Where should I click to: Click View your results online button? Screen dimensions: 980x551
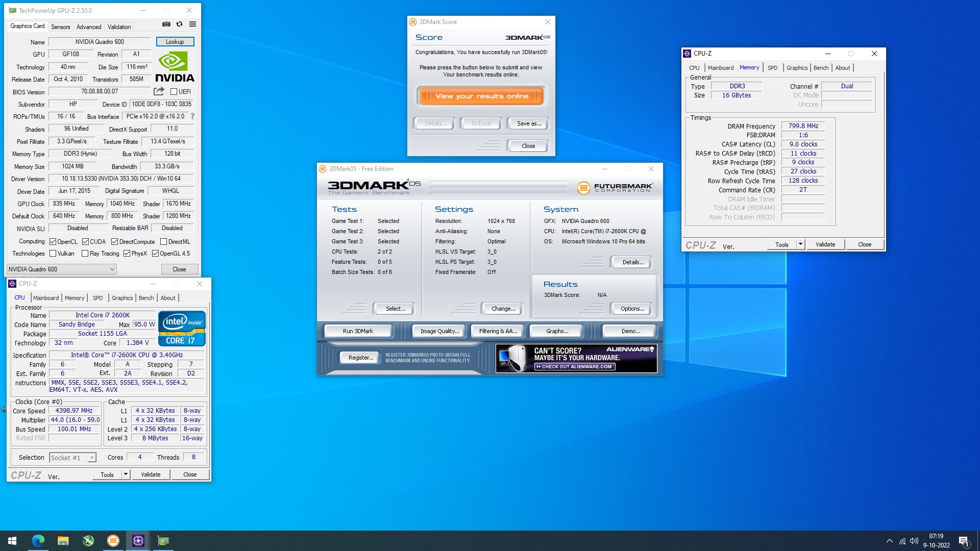481,96
